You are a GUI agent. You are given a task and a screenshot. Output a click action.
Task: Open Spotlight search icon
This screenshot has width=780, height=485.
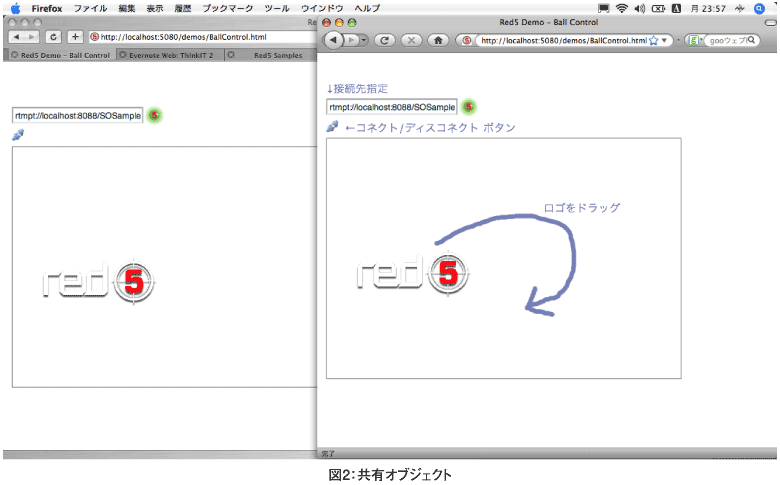point(759,8)
